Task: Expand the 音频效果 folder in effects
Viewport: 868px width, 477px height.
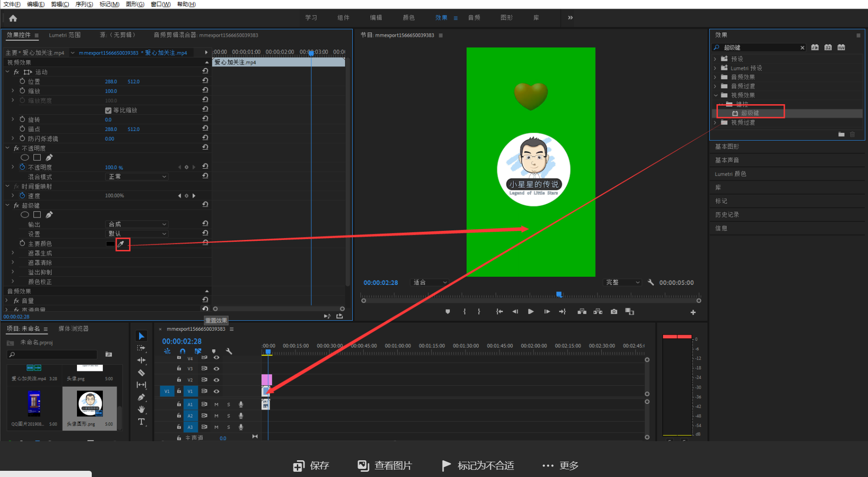Action: tap(716, 77)
